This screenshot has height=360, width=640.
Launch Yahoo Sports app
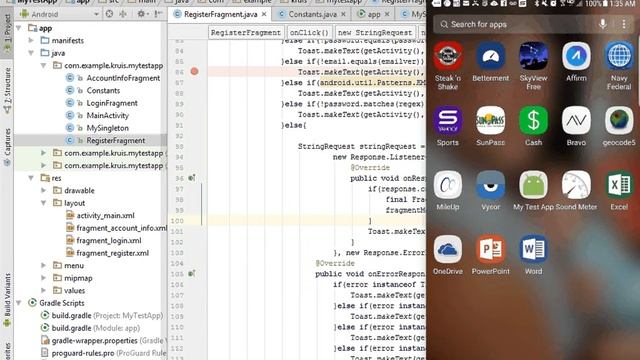pyautogui.click(x=448, y=120)
